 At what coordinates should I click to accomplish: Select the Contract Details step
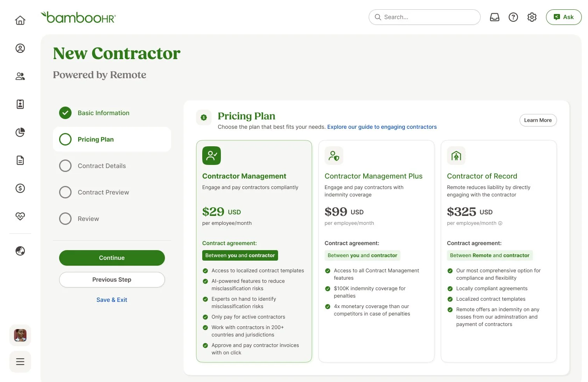click(x=112, y=166)
